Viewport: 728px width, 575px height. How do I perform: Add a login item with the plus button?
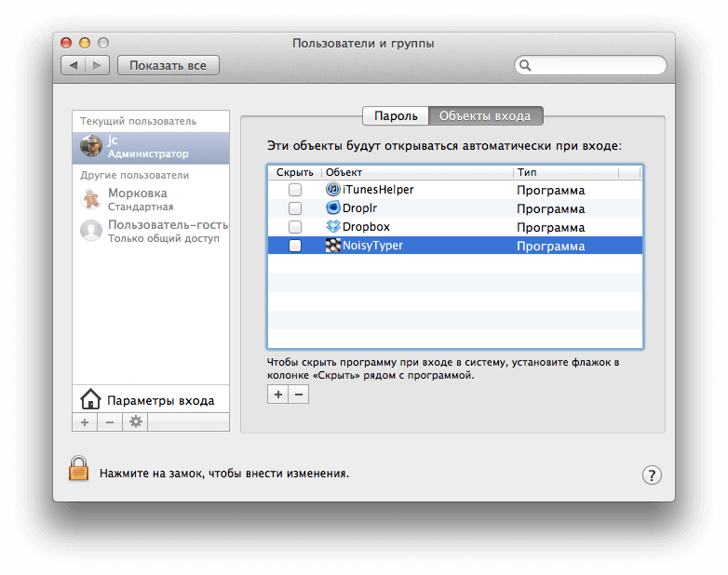tap(277, 394)
